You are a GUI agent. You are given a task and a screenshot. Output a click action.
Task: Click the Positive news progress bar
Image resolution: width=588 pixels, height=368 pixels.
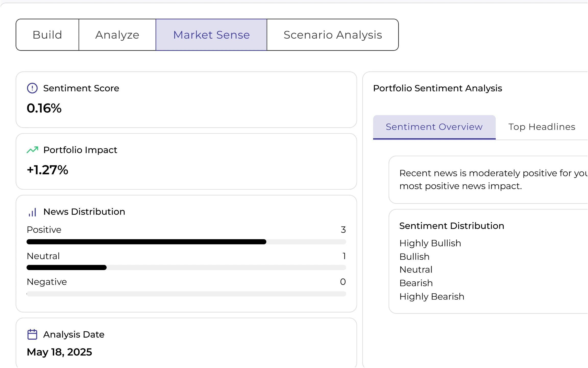point(186,242)
